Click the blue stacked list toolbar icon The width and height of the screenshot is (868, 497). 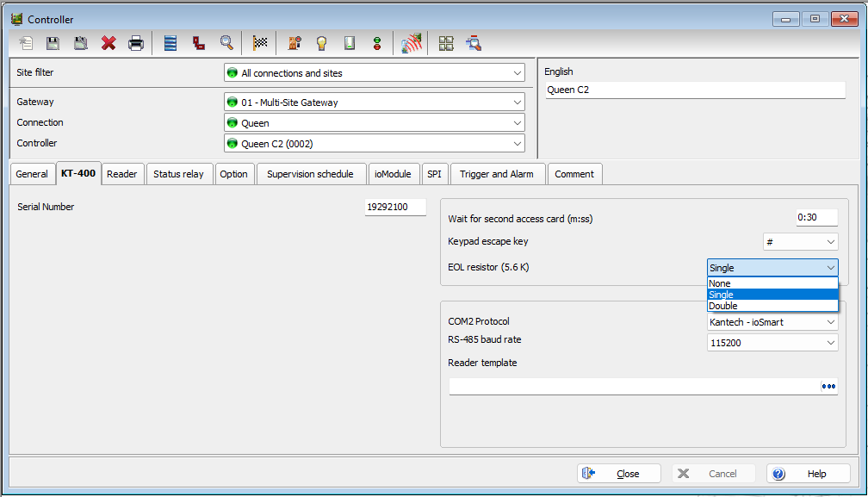click(x=170, y=43)
